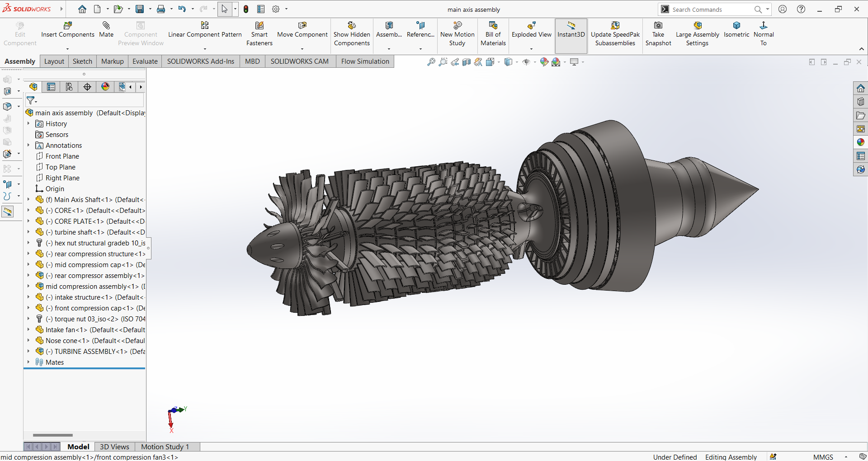
Task: Expand Nose cone<1> component
Action: pyautogui.click(x=28, y=340)
